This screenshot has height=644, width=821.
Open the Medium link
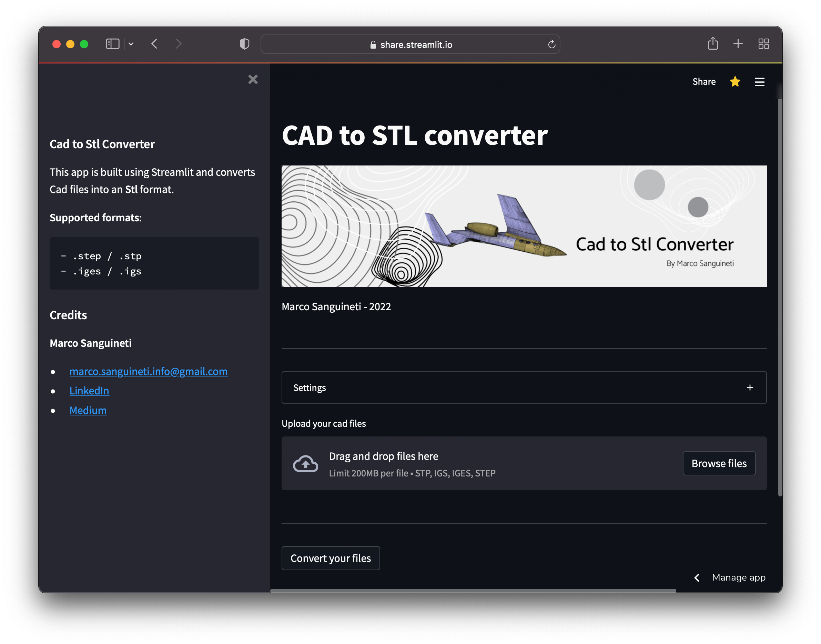[x=88, y=411]
